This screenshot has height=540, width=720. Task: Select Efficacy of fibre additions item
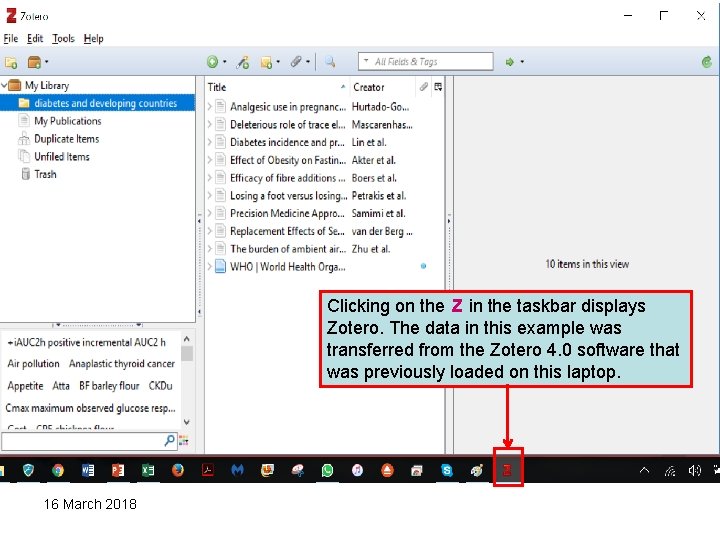coord(325,178)
